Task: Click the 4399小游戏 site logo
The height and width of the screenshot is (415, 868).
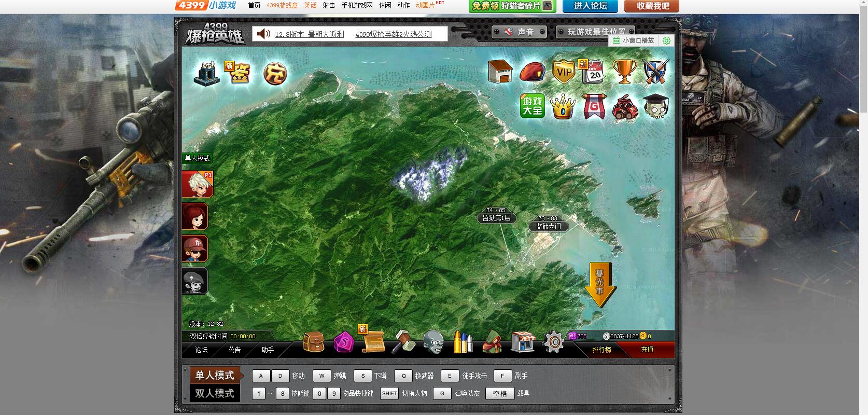Action: point(206,6)
